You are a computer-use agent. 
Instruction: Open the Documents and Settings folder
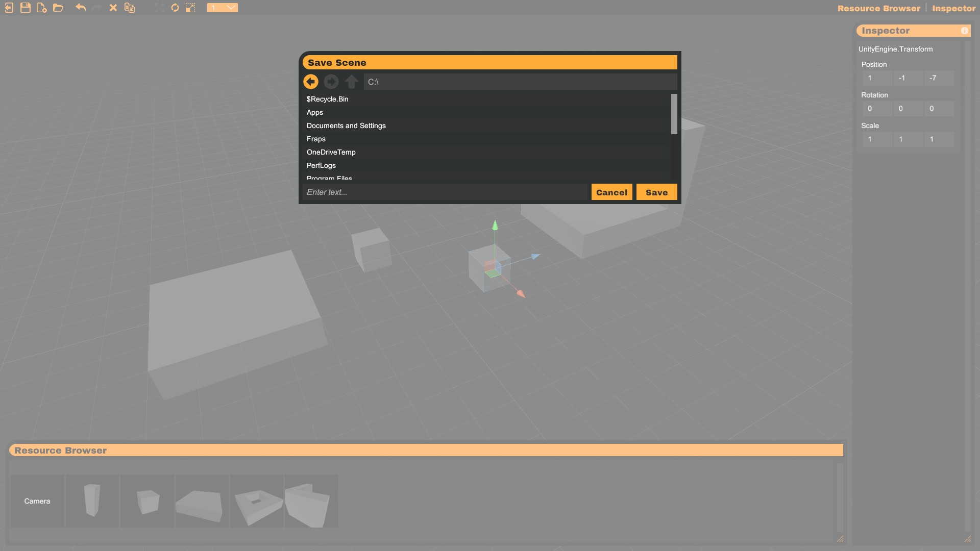(x=346, y=126)
